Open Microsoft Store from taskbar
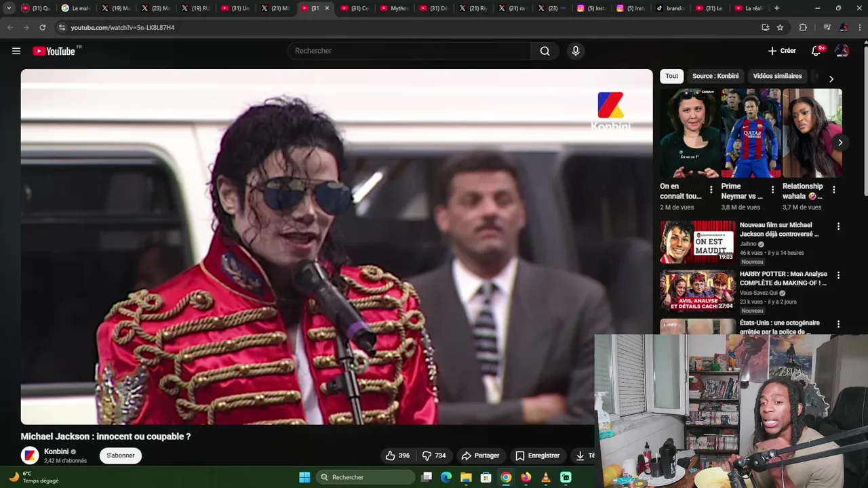Viewport: 868px width, 488px height. (486, 477)
